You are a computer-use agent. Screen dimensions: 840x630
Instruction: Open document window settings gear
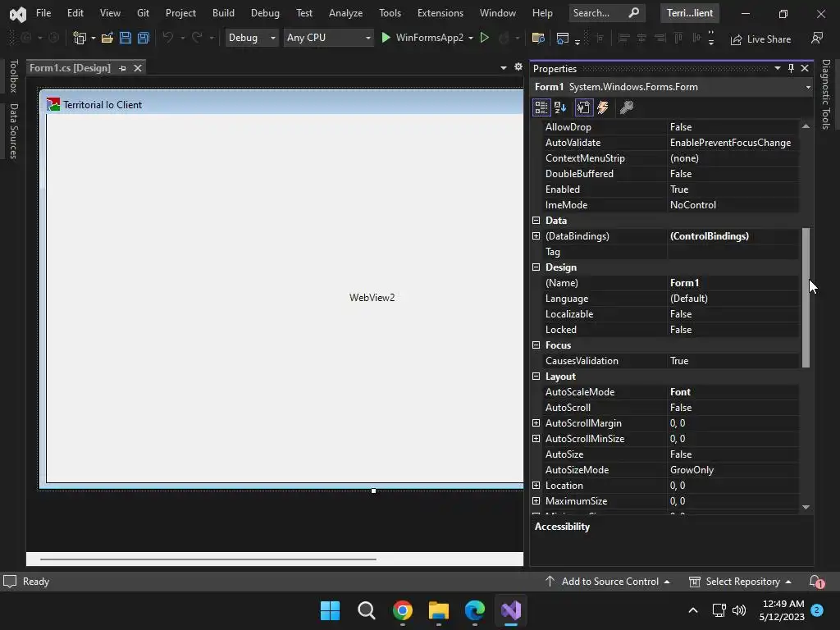point(518,67)
